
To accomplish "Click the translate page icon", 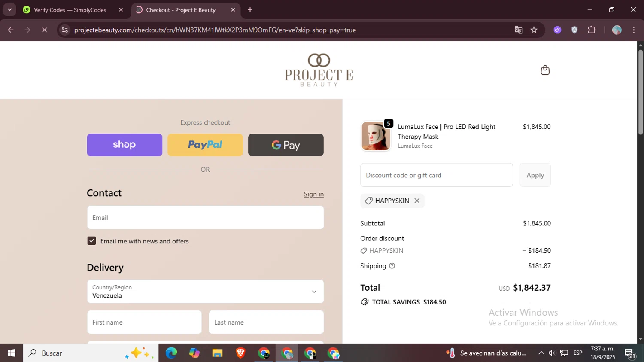I will tap(519, 30).
